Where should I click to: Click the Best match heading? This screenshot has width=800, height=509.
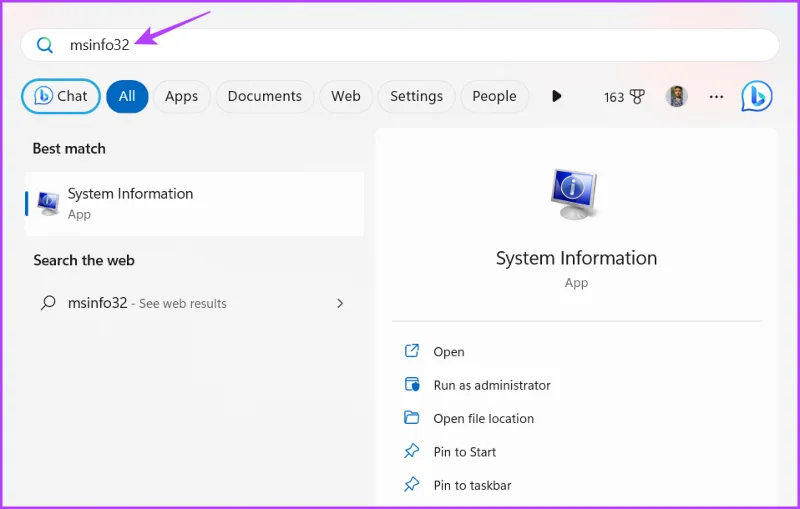pos(69,148)
